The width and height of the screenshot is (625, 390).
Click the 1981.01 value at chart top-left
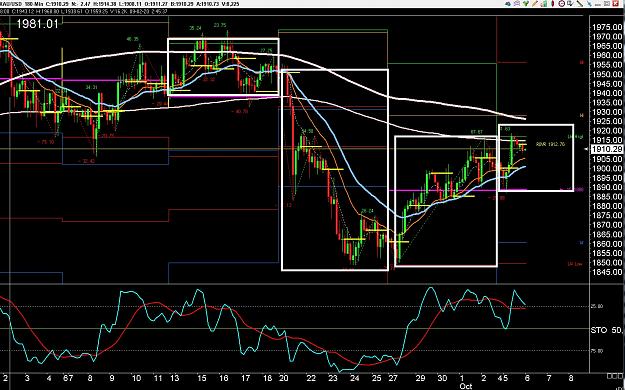click(x=37, y=24)
